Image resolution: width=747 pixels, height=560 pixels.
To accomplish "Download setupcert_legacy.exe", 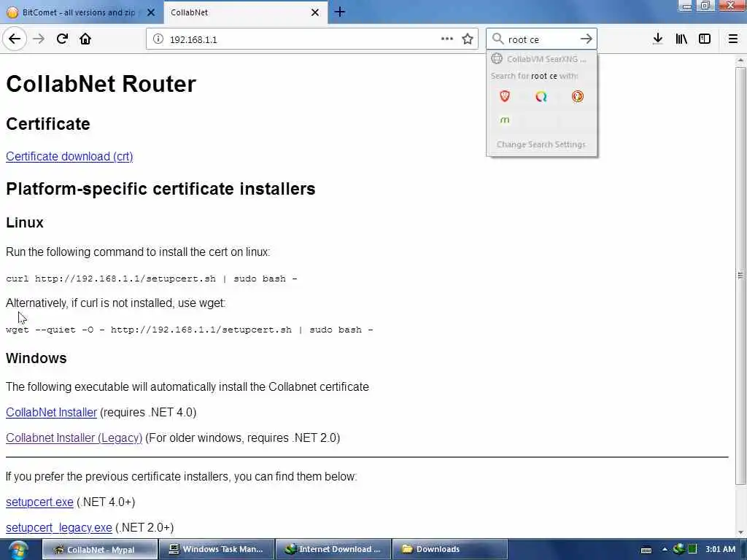I will pos(59,528).
